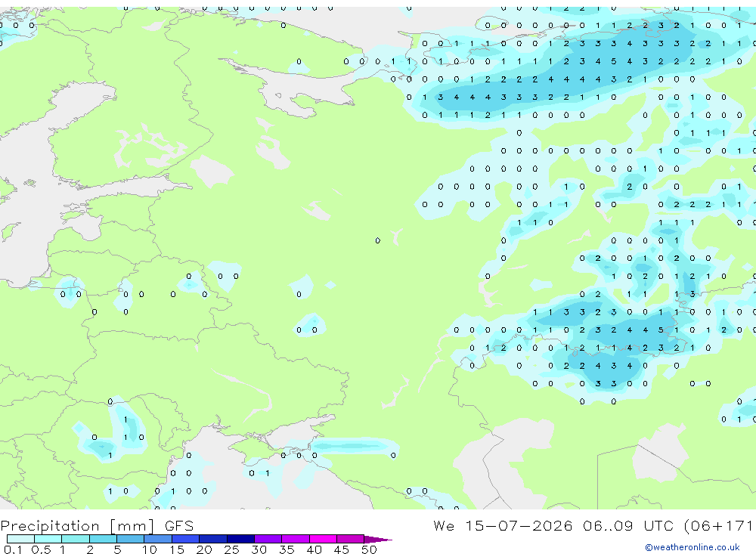Click the 20–25 mm legend swatch

tap(213, 539)
